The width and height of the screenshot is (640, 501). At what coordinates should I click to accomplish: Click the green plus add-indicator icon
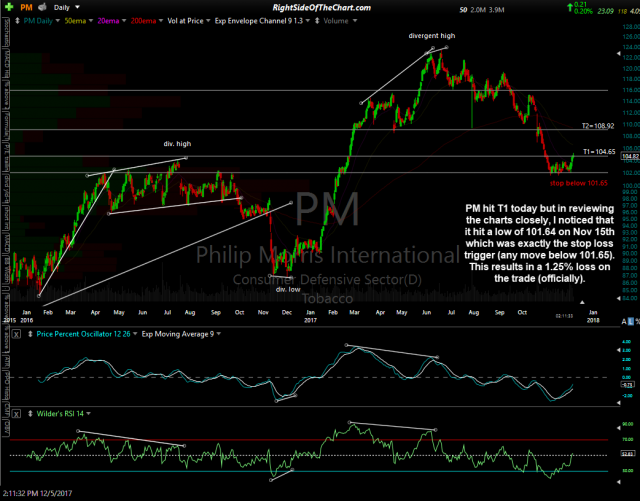pyautogui.click(x=9, y=7)
